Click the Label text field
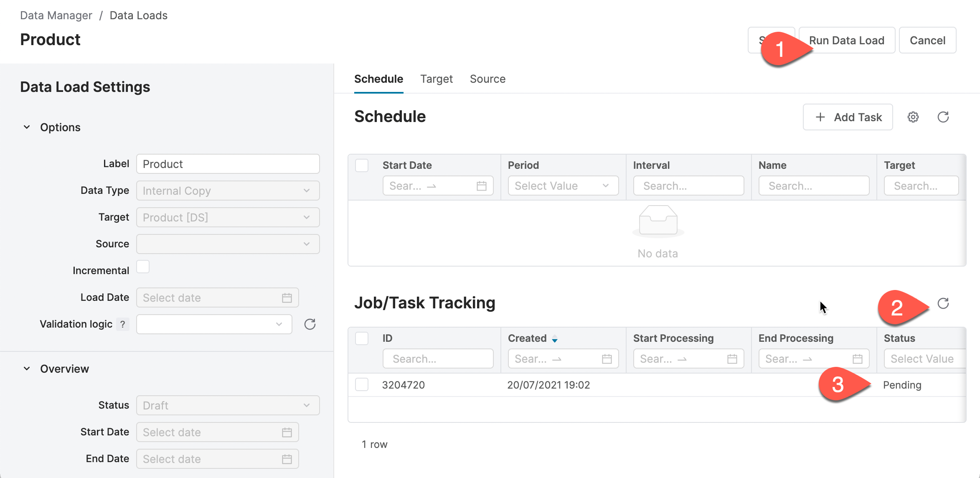980x478 pixels. [228, 164]
